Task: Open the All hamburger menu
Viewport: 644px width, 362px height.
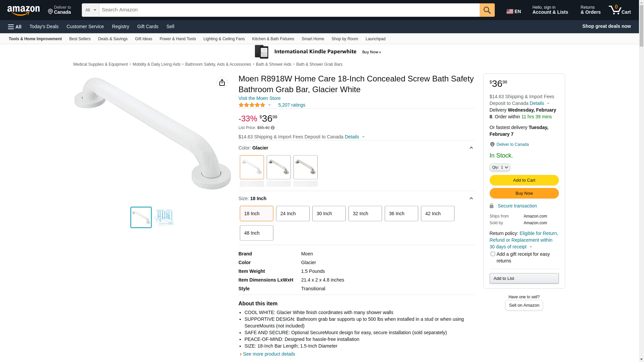Action: (x=15, y=27)
